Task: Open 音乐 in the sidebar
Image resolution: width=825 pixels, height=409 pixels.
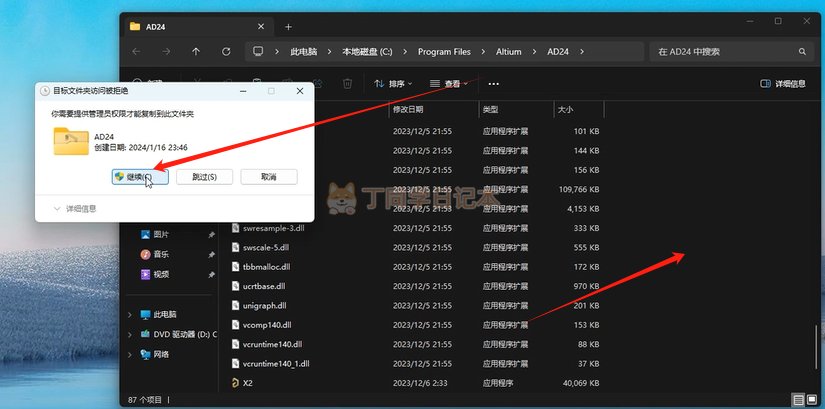Action: coord(161,255)
